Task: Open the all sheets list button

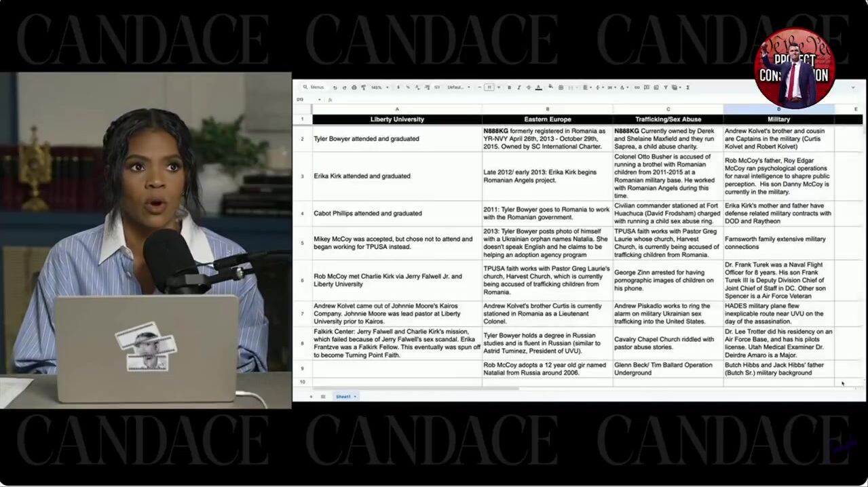Action: [323, 396]
